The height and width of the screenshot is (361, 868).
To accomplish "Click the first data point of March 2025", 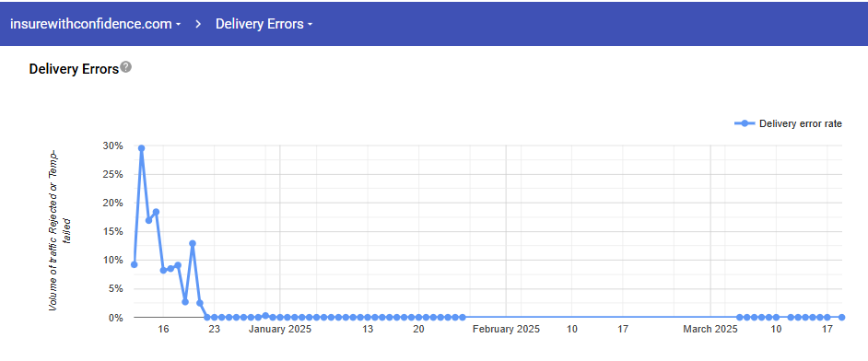I will pos(740,318).
